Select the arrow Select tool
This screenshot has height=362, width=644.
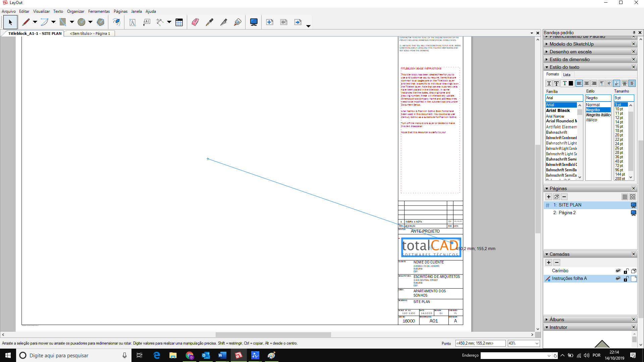10,22
